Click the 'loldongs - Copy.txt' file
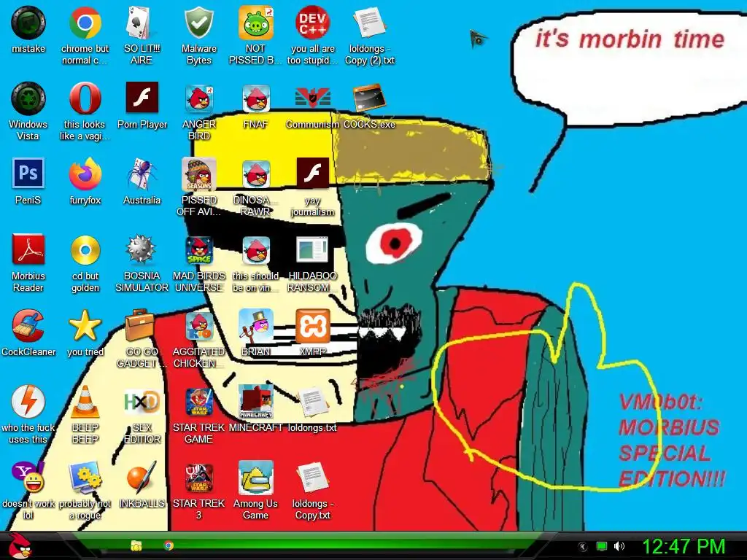747x560 pixels. (312, 477)
